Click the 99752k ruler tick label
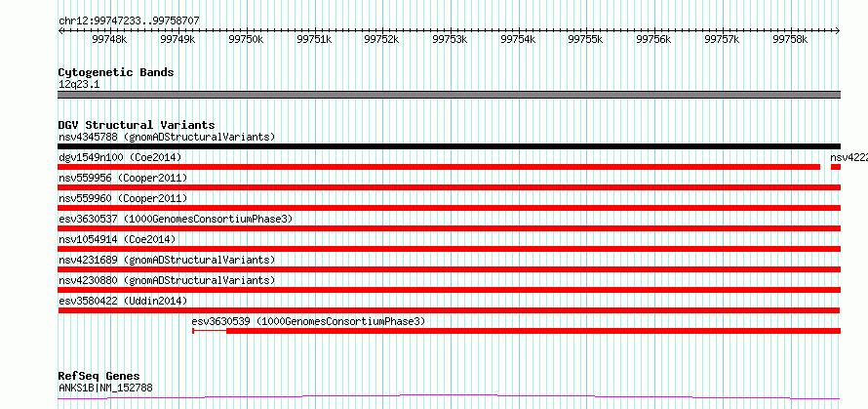The height and width of the screenshot is (409, 868). click(382, 39)
